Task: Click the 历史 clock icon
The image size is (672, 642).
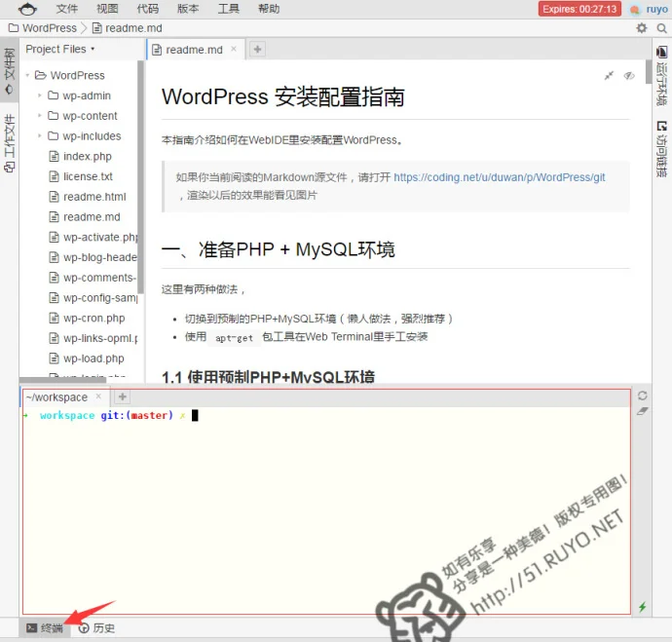Action: coord(84,628)
